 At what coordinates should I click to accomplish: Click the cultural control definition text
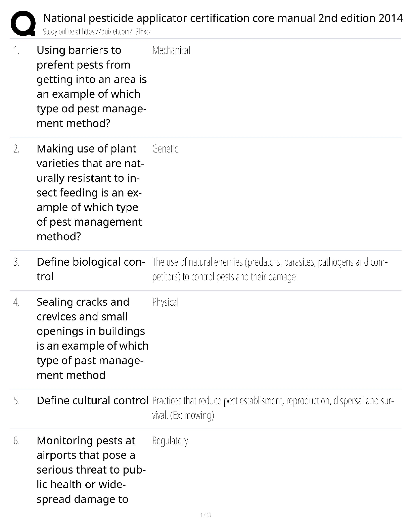(273, 408)
